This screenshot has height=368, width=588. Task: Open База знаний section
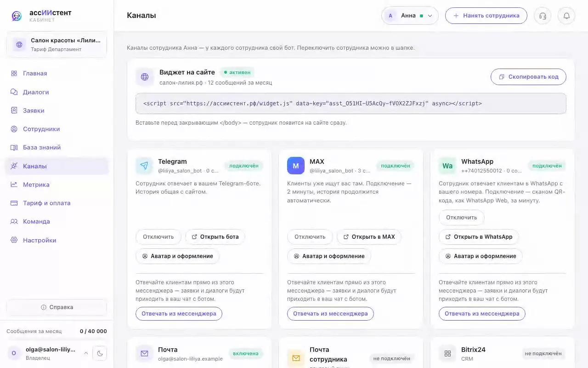pyautogui.click(x=57, y=148)
